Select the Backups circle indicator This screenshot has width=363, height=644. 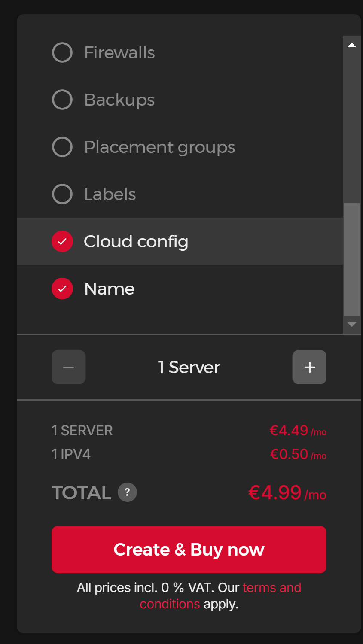[x=62, y=100]
